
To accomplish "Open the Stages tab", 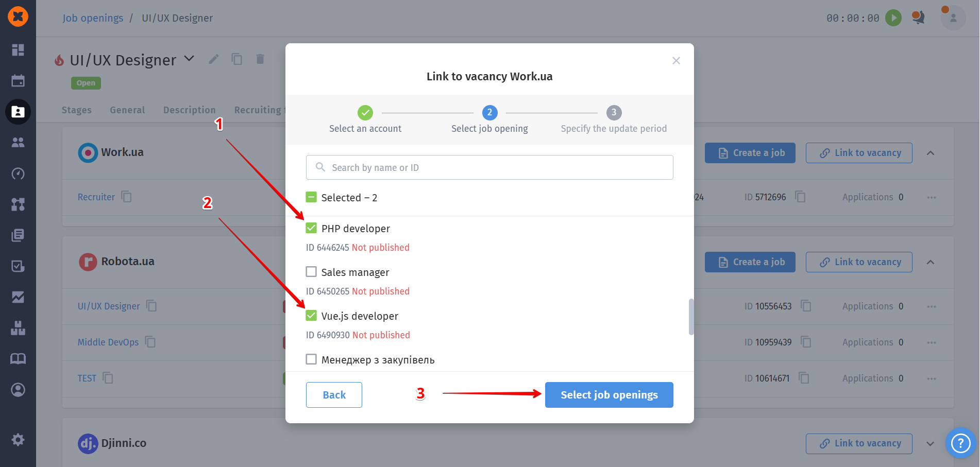I will (76, 110).
